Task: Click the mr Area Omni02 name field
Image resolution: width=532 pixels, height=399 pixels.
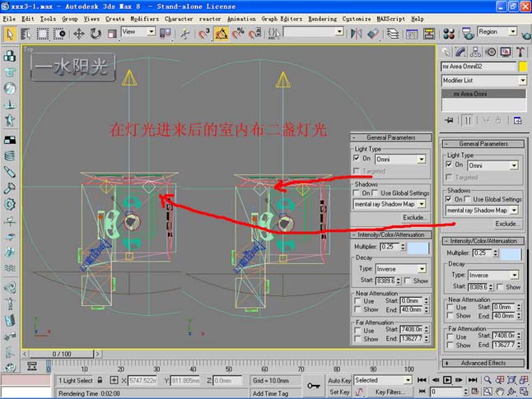Action: 477,66
